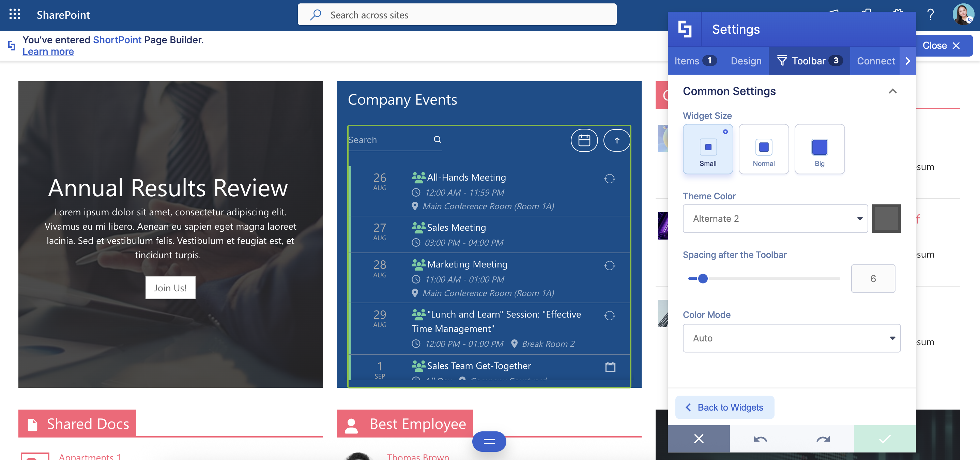Select the Normal widget size option
The width and height of the screenshot is (980, 460).
[764, 149]
